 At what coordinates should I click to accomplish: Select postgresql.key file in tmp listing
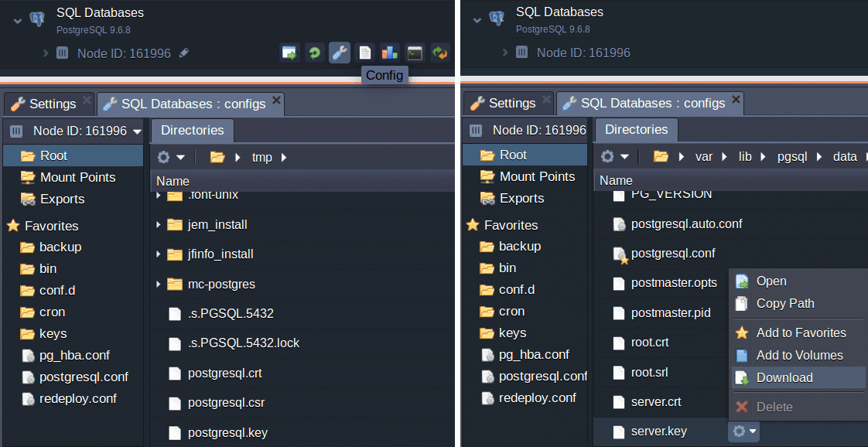coord(228,432)
